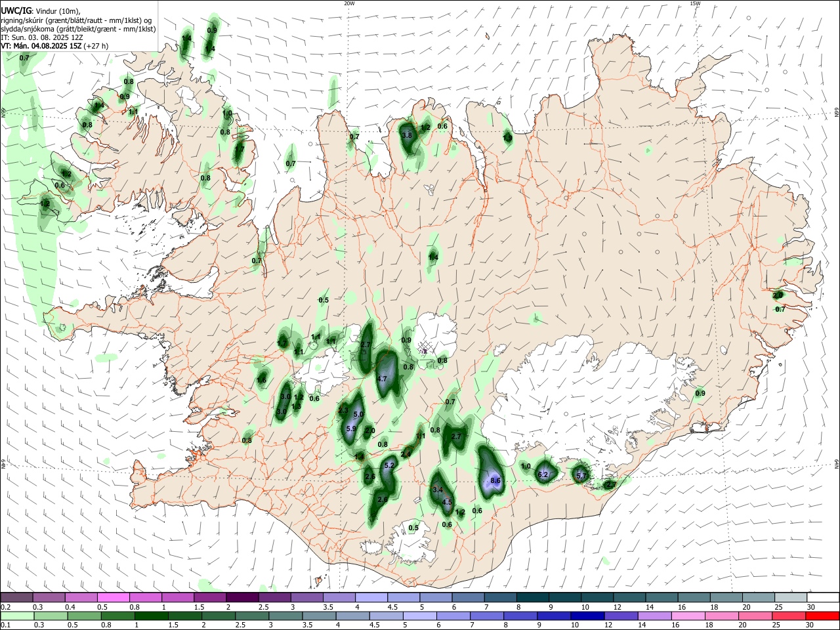This screenshot has height=630, width=840.
Task: Click the 2 grey-green swatch on rain scale
Action: (218, 616)
